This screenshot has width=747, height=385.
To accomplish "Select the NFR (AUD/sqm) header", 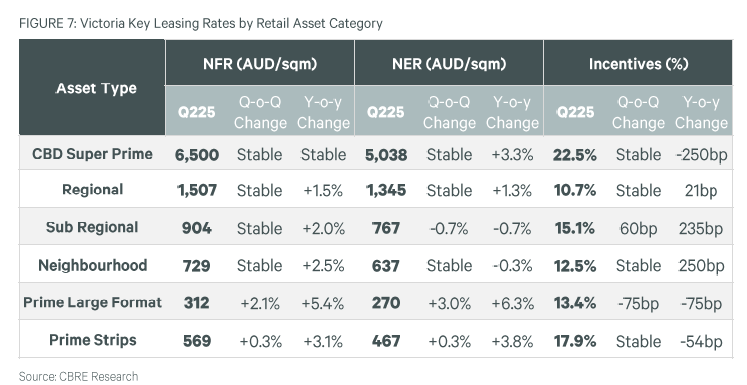I will [x=260, y=64].
